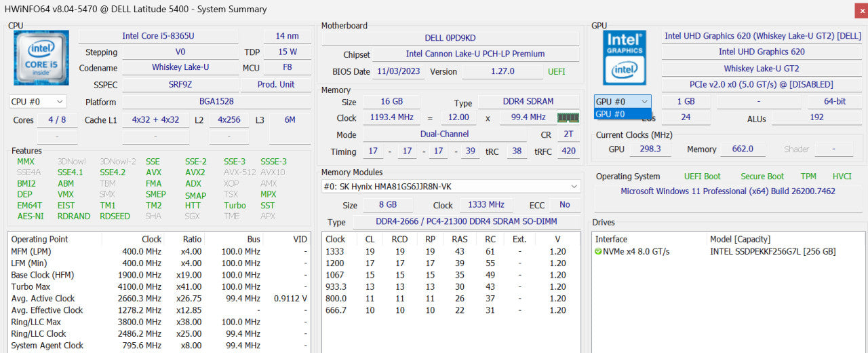The width and height of the screenshot is (868, 353).
Task: Select the System Agent Clock row
Action: point(159,345)
